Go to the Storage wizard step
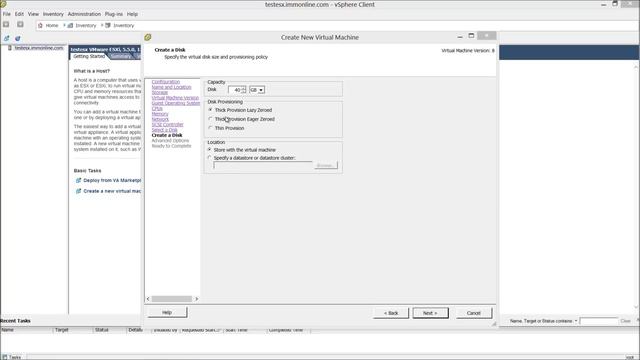The height and width of the screenshot is (360, 640). 160,92
